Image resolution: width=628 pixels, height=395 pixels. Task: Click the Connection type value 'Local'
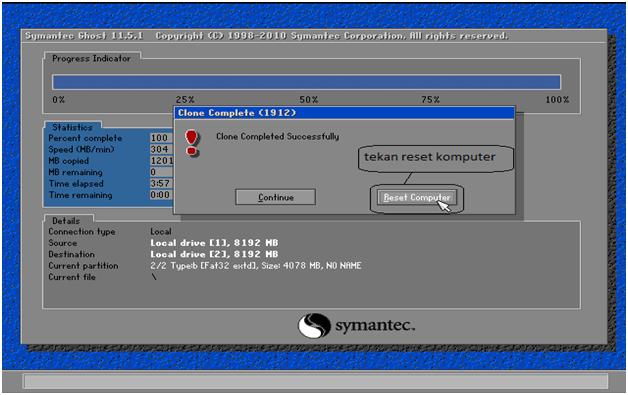point(161,232)
